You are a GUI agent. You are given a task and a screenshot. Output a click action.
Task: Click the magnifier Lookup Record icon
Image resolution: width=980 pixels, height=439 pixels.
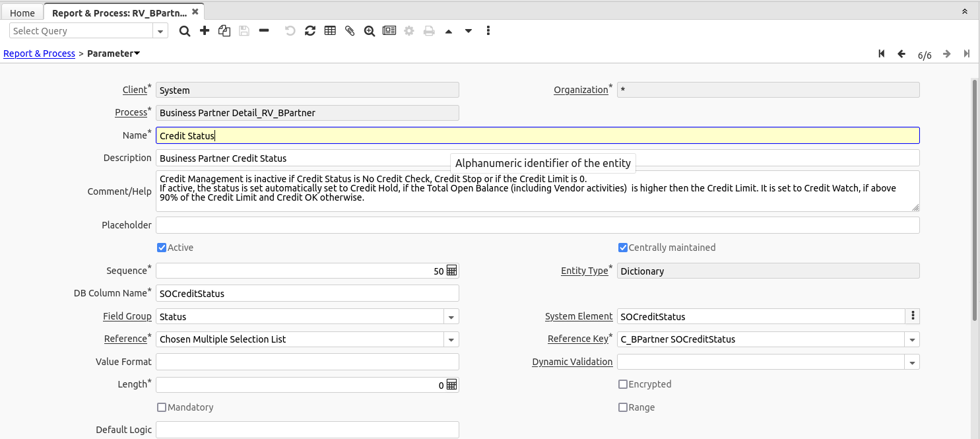tap(185, 31)
